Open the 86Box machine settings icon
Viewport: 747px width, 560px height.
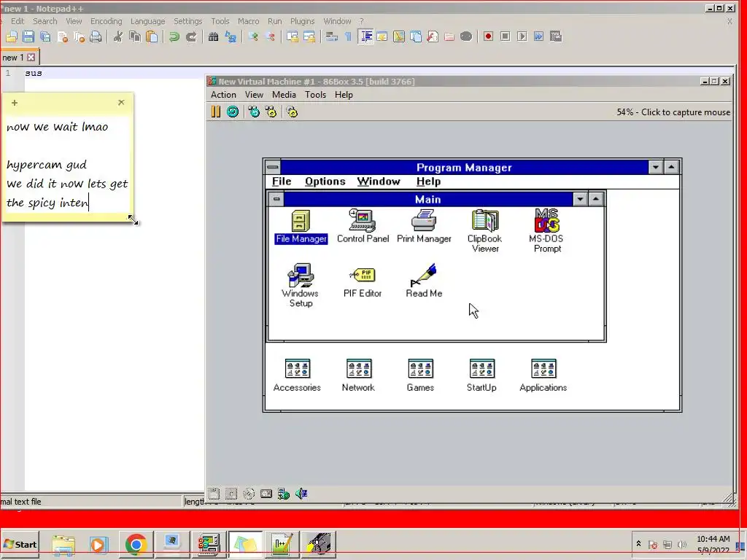(x=292, y=112)
